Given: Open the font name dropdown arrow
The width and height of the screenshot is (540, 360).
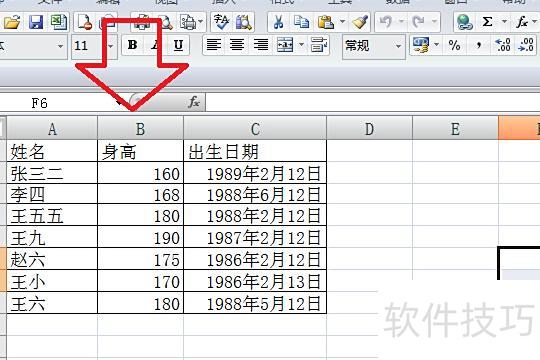Looking at the screenshot, I should pyautogui.click(x=60, y=46).
